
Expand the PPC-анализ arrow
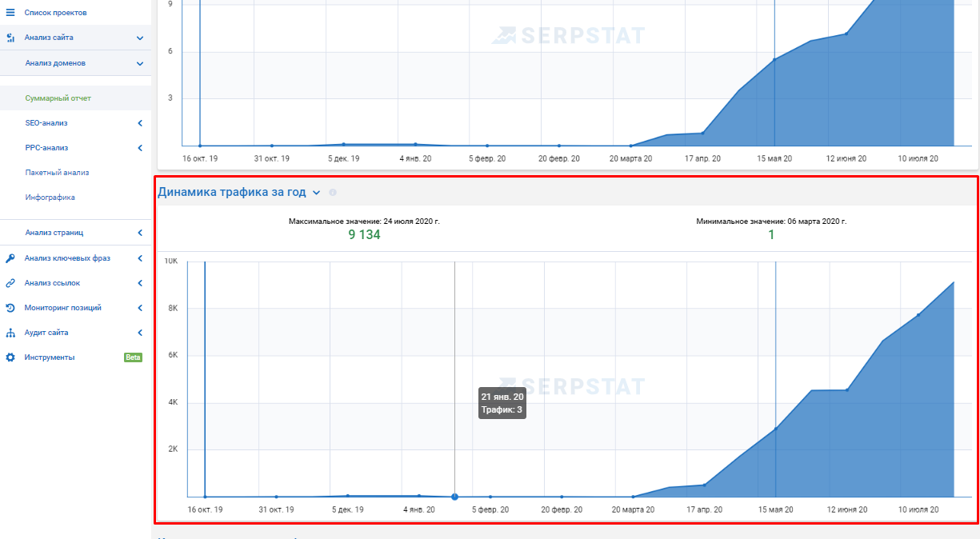[140, 148]
